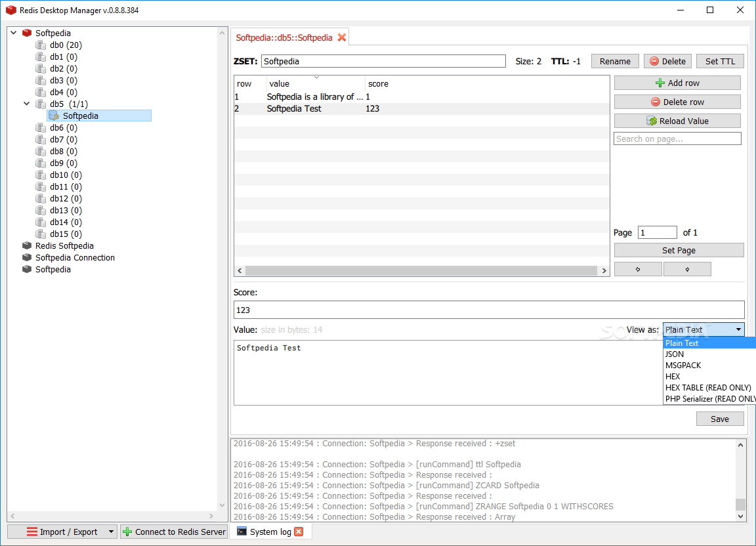Click the horizontal scrollbar of the table
Screen dimensions: 756x546
(x=421, y=270)
